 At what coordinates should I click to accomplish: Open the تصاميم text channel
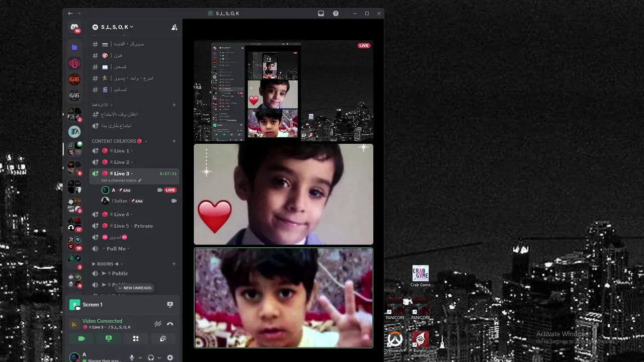click(134, 89)
